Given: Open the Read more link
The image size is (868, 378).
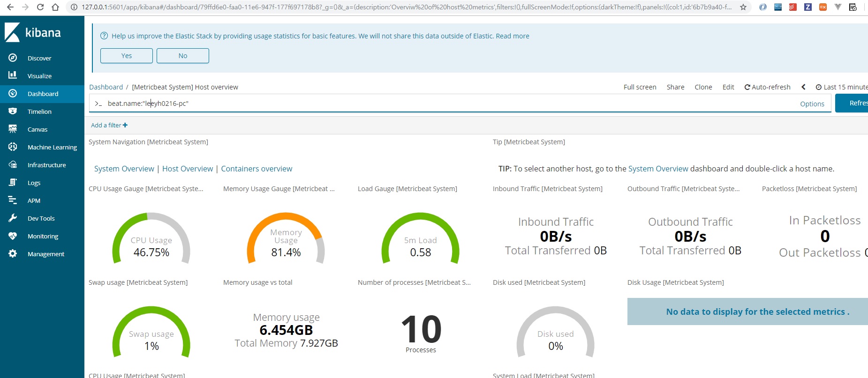Looking at the screenshot, I should click(513, 36).
